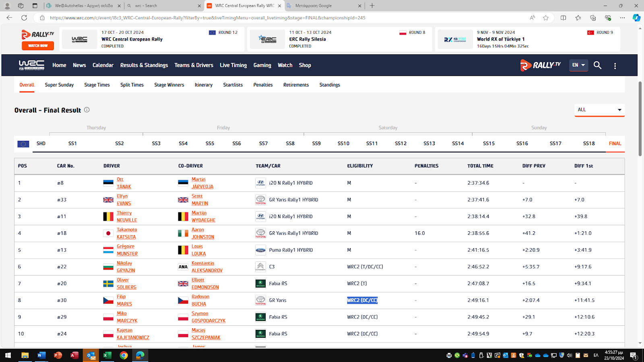Screen dimensions: 644x362
Task: Open the browser settings ellipsis menu
Action: (x=623, y=18)
